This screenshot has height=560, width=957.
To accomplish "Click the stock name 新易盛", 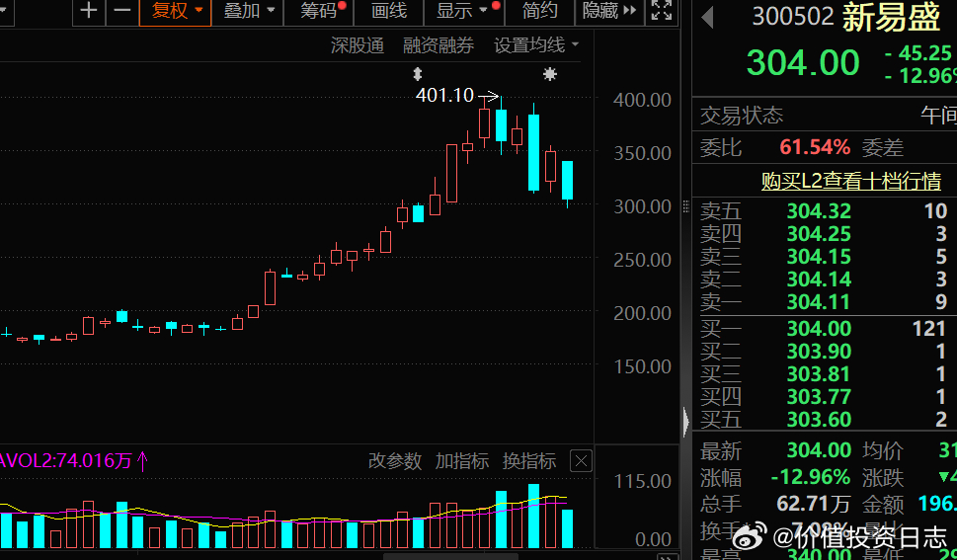I will tap(891, 17).
